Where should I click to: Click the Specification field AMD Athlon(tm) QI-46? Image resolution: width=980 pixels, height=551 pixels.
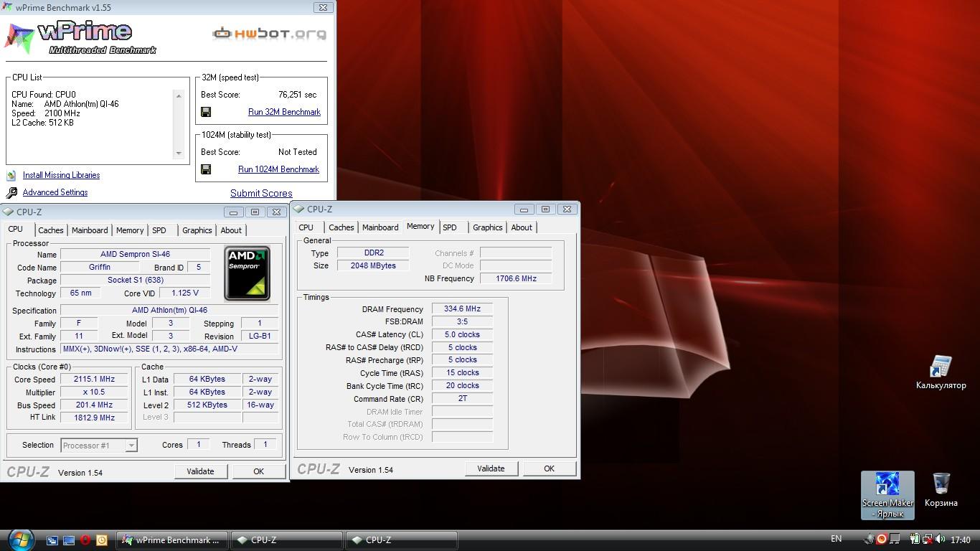tap(169, 311)
